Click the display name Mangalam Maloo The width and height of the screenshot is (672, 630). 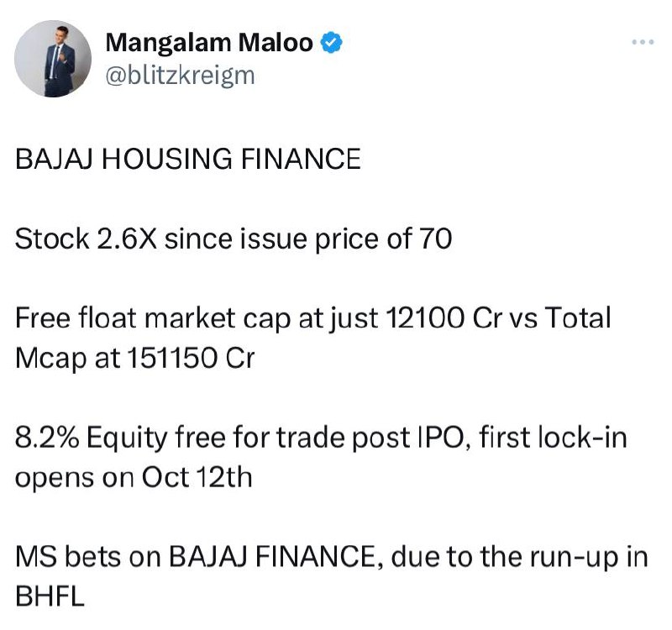(209, 43)
